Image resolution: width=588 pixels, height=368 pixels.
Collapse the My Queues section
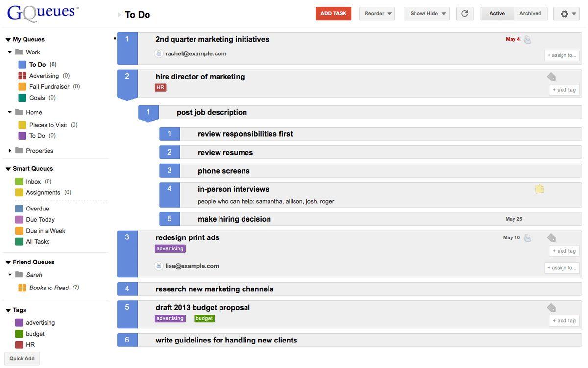click(8, 40)
